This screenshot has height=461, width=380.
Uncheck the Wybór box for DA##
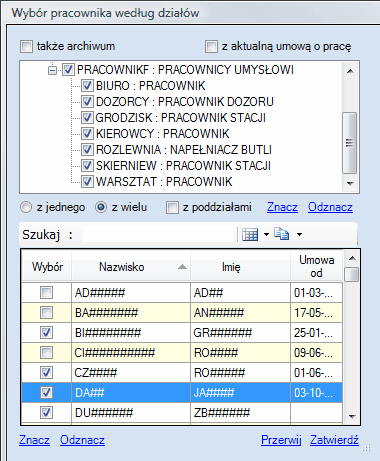(x=46, y=393)
